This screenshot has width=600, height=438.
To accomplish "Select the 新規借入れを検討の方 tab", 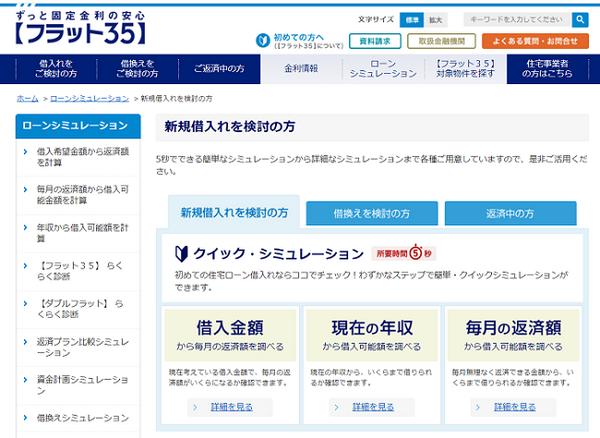I will (x=234, y=213).
